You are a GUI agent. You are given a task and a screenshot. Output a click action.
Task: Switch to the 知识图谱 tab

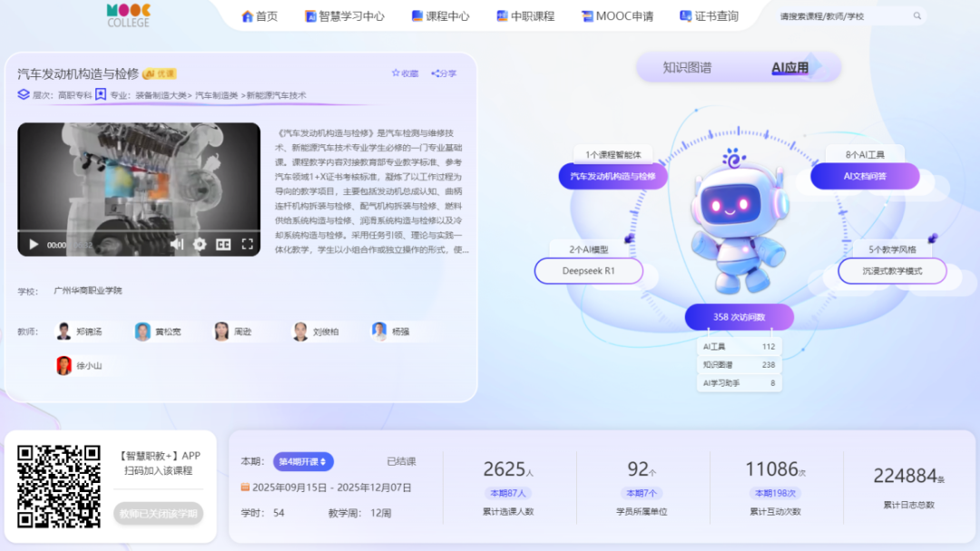click(687, 67)
